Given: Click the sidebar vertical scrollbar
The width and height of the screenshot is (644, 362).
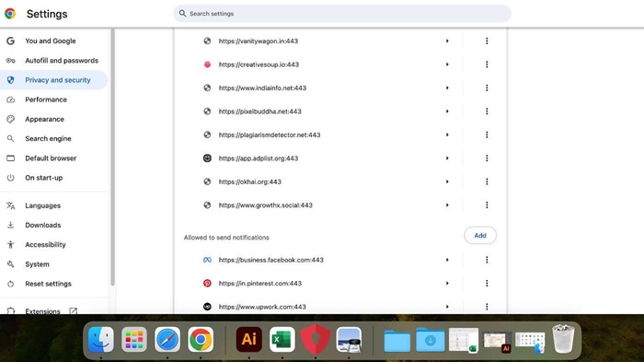Looking at the screenshot, I should tap(112, 158).
